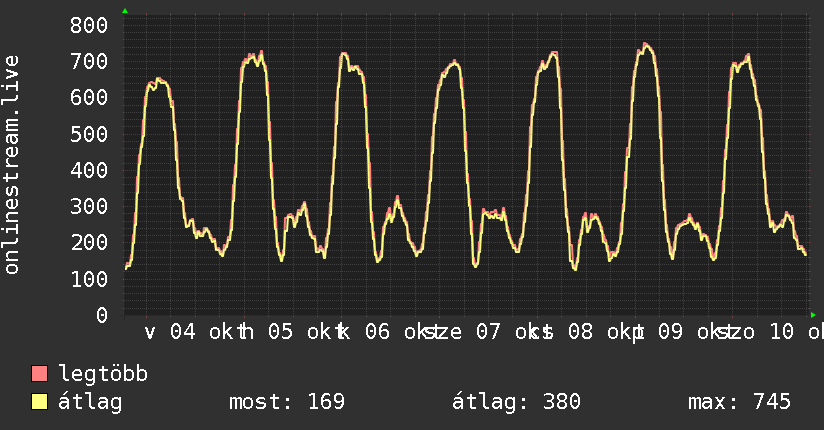This screenshot has height=430, width=824.
Task: Click the 200 y-axis label
Action: (89, 243)
